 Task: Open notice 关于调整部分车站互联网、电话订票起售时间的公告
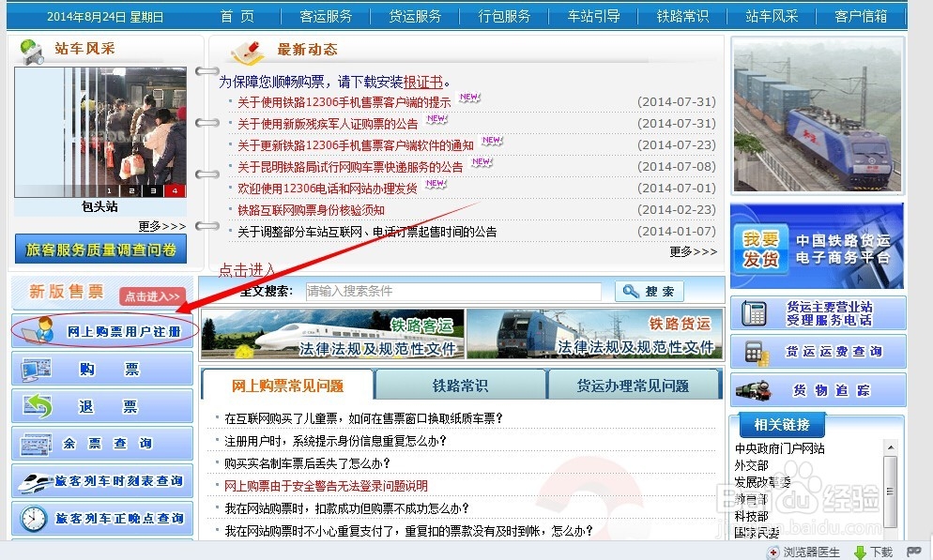coord(367,232)
